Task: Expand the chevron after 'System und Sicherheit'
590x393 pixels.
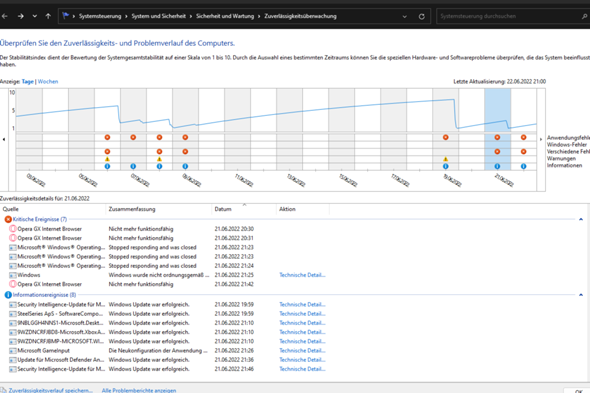Action: [191, 16]
